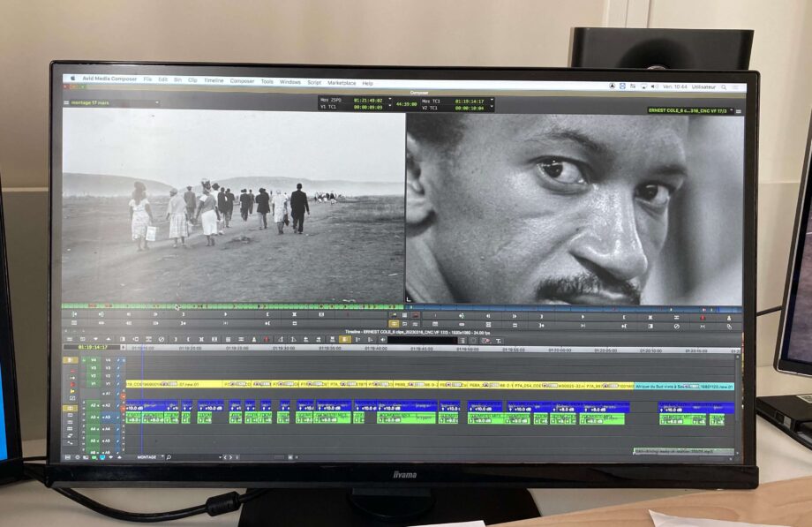
Task: Open macOS Spotlight search icon
Action: click(x=724, y=87)
